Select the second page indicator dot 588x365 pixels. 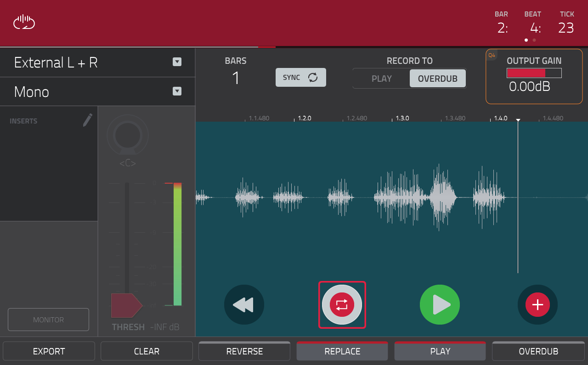(534, 40)
